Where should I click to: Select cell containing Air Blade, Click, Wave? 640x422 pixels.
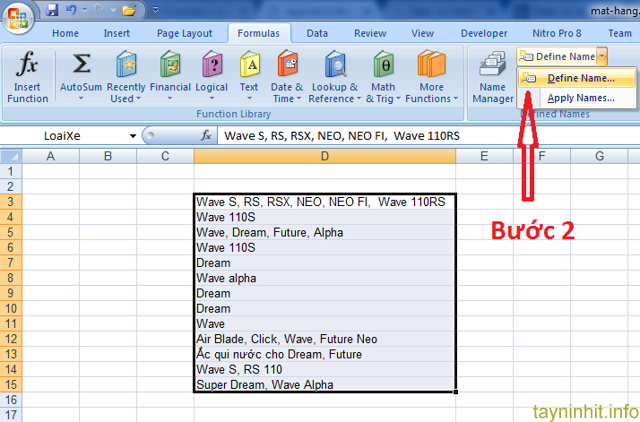(324, 339)
